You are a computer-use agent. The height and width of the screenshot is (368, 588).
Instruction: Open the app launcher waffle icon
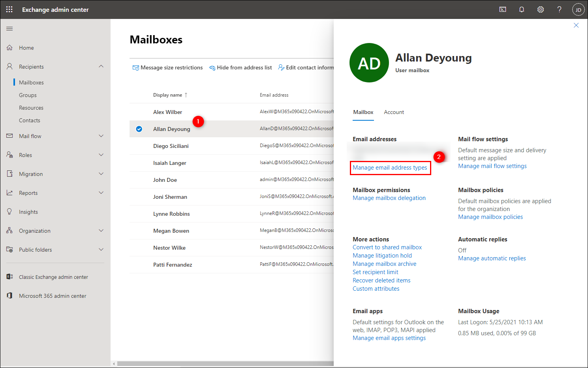coord(9,9)
